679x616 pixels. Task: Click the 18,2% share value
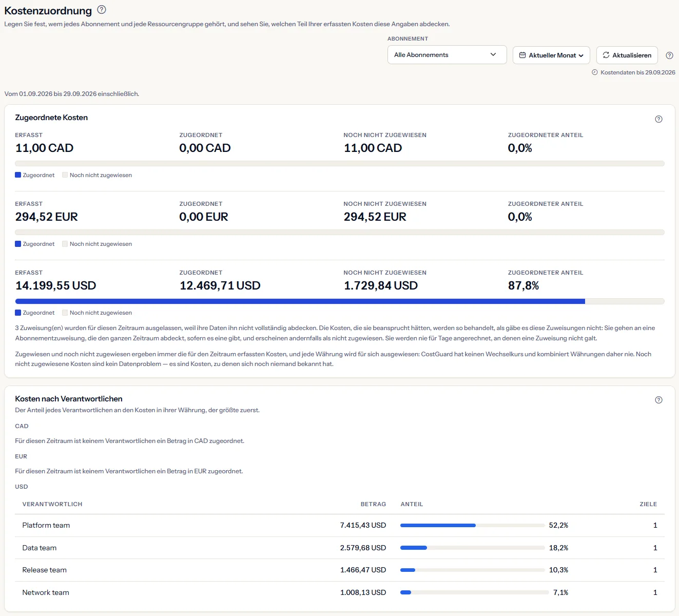point(558,548)
